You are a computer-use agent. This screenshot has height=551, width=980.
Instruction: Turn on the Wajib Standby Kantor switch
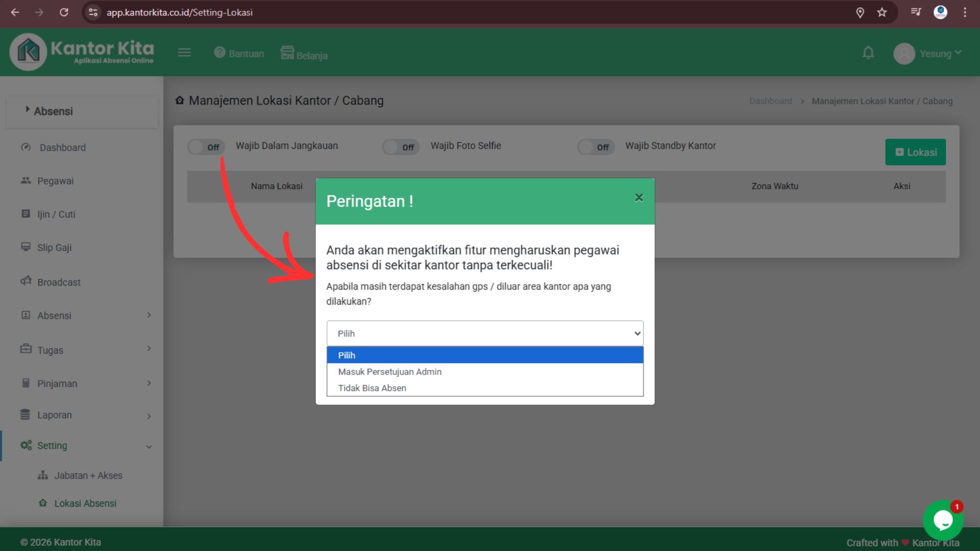[x=596, y=147]
